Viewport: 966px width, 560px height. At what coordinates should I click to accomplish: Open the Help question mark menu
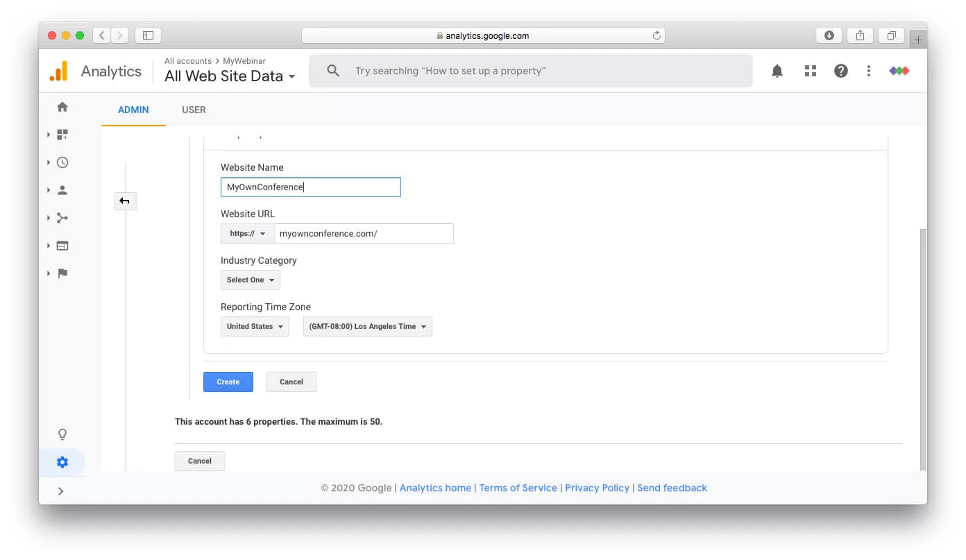tap(840, 70)
